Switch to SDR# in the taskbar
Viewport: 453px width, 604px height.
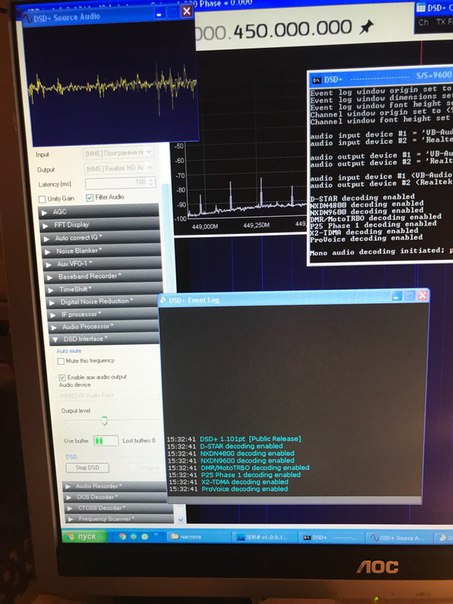point(264,537)
